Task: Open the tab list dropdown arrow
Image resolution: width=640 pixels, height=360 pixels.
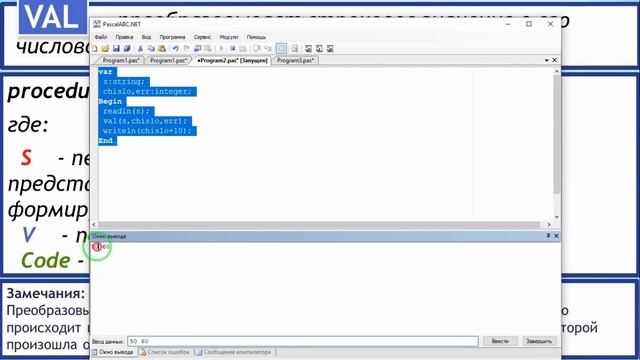Action: pos(547,60)
